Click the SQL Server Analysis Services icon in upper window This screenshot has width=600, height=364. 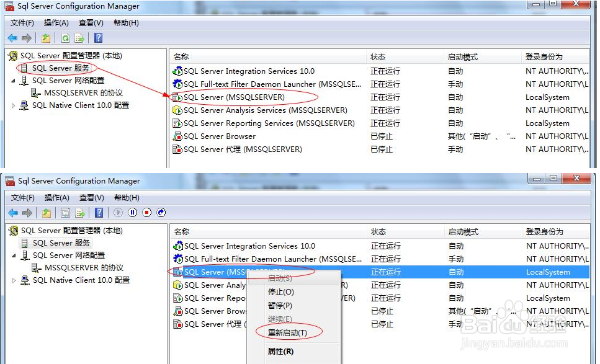177,110
